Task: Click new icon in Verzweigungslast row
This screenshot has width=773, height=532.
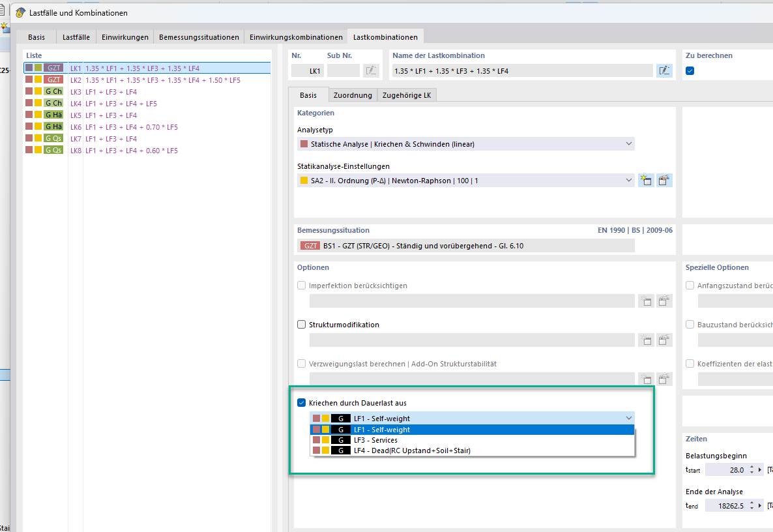Action: [x=646, y=379]
